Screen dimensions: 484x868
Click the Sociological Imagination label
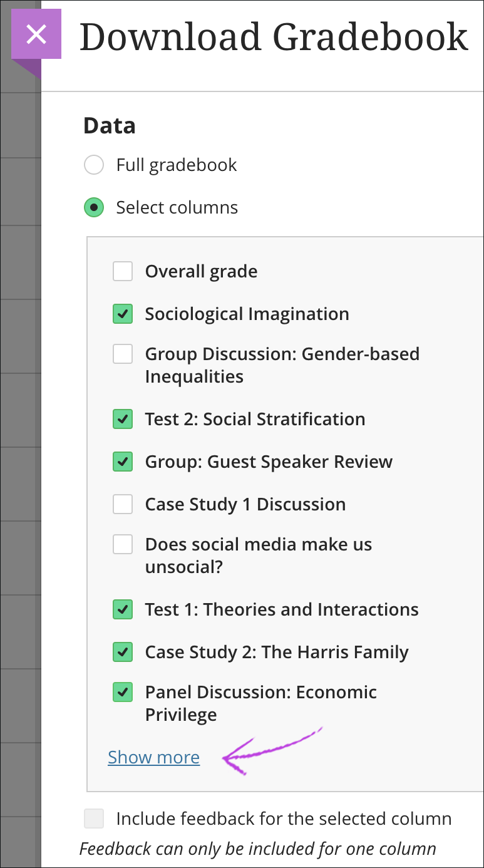[247, 314]
